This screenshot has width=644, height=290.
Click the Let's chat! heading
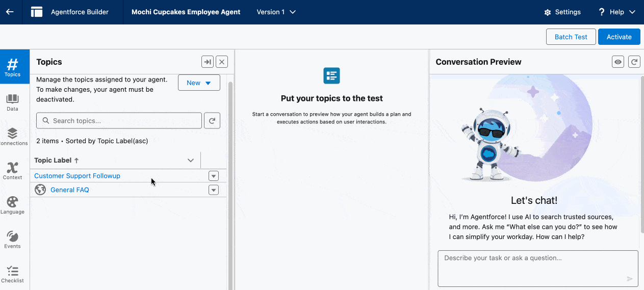pyautogui.click(x=534, y=200)
